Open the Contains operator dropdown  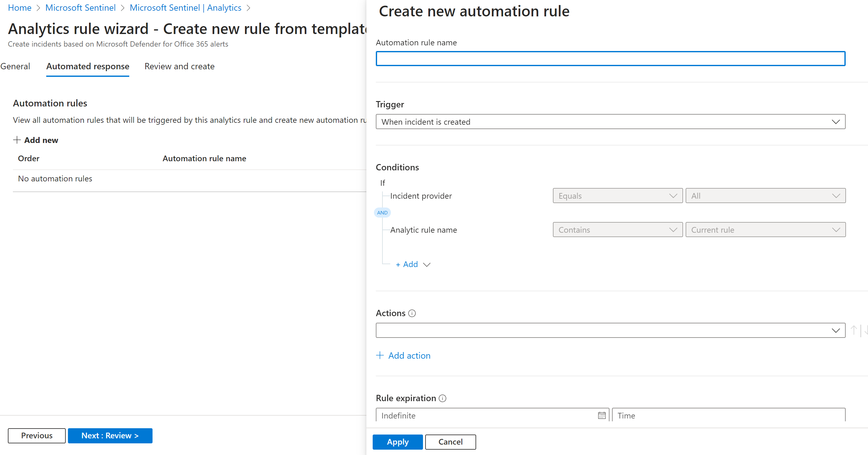click(x=617, y=230)
